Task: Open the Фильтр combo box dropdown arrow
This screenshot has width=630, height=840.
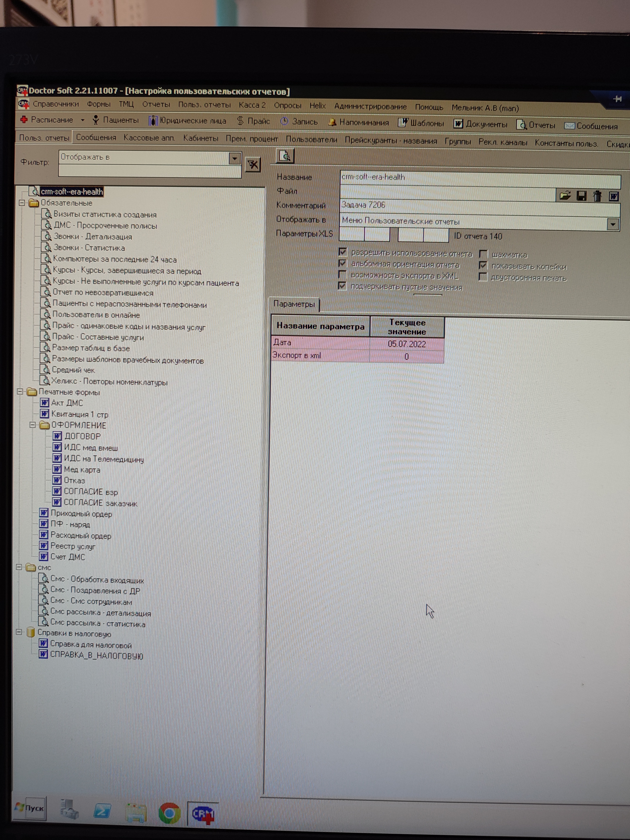Action: tap(235, 158)
